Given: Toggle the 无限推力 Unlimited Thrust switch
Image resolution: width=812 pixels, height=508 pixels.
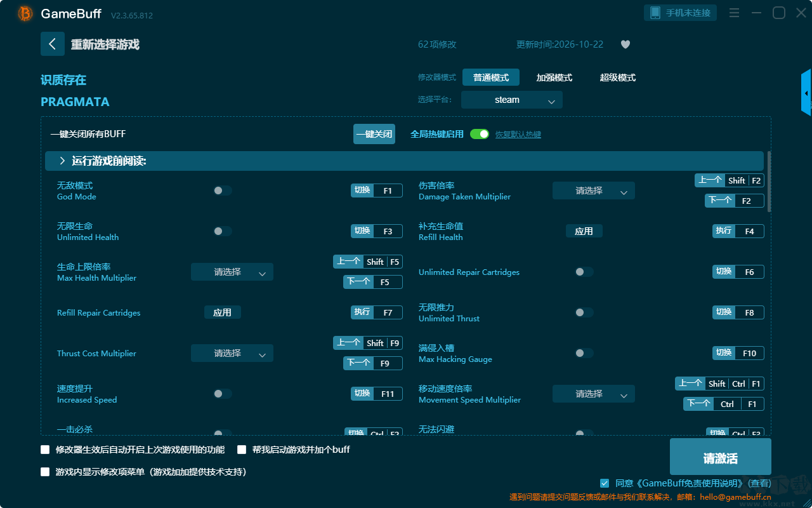Looking at the screenshot, I should coord(584,312).
